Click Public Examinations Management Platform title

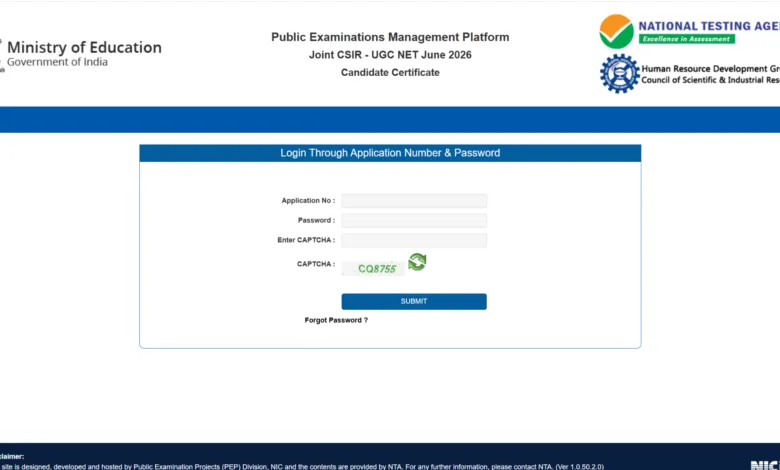coord(390,37)
